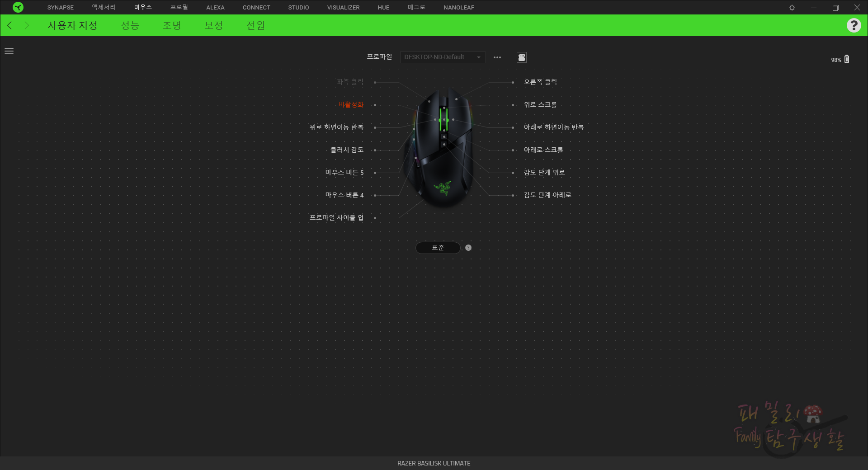This screenshot has height=470, width=868.
Task: Open profile options three-dots menu
Action: [497, 57]
